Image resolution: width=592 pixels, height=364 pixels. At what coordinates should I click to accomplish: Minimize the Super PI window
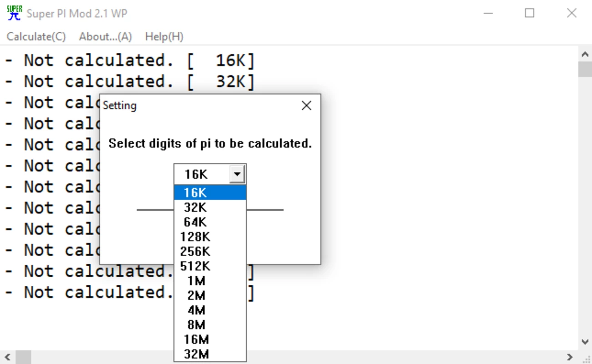488,13
